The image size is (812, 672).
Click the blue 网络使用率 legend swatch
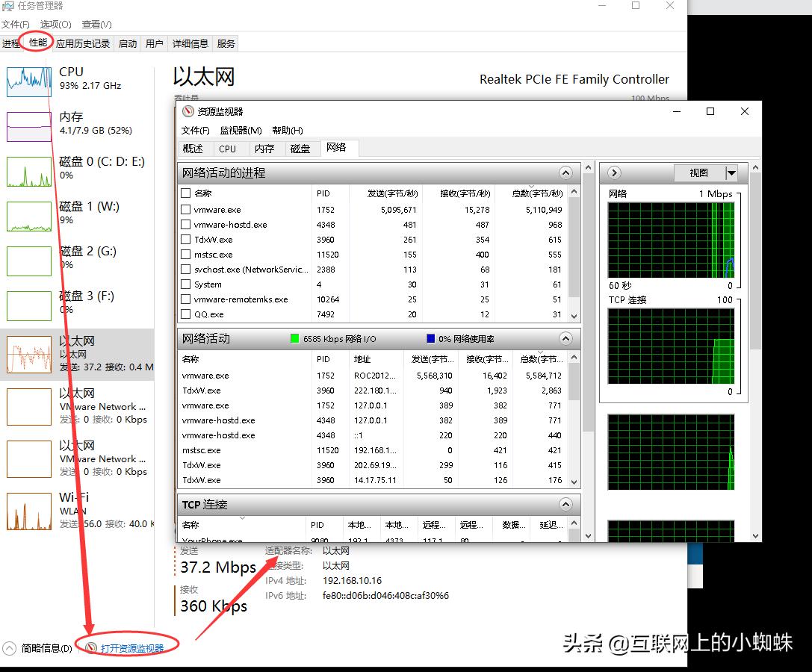pyautogui.click(x=430, y=338)
